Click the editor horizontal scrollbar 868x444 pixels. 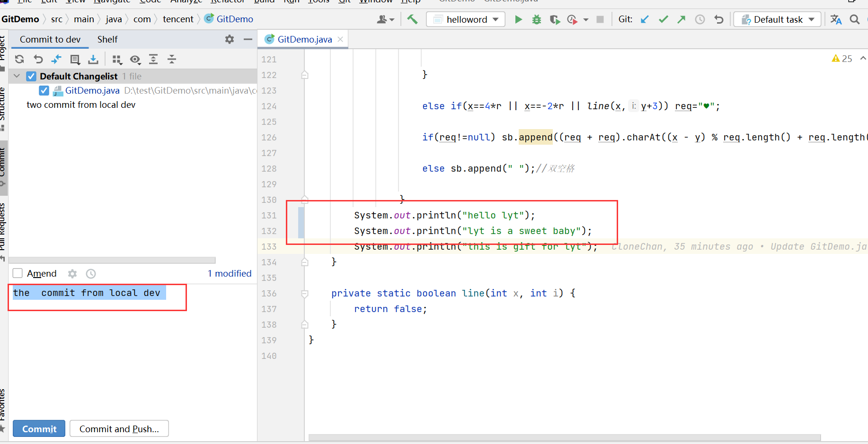(x=565, y=437)
